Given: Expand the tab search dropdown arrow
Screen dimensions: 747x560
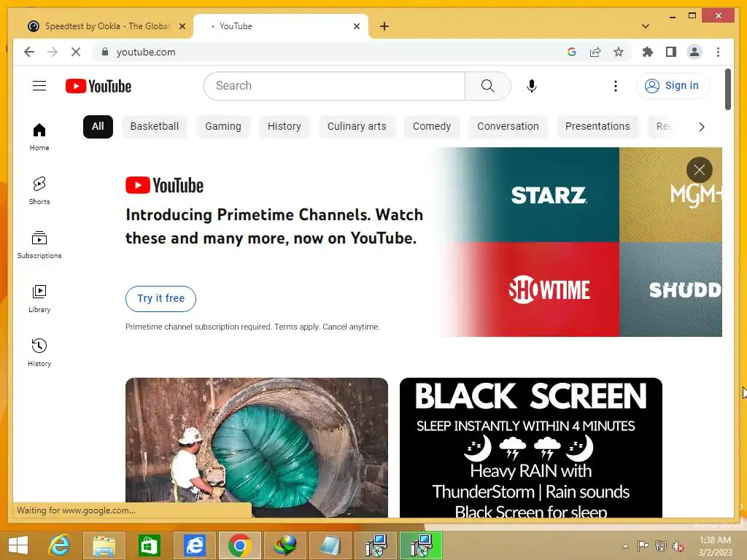Looking at the screenshot, I should (646, 26).
